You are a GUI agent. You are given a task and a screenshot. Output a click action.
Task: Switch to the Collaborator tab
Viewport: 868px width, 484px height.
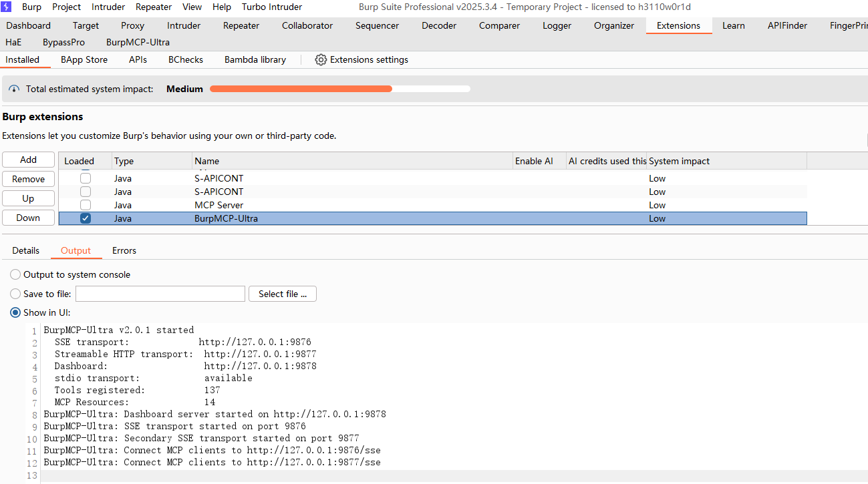(307, 25)
